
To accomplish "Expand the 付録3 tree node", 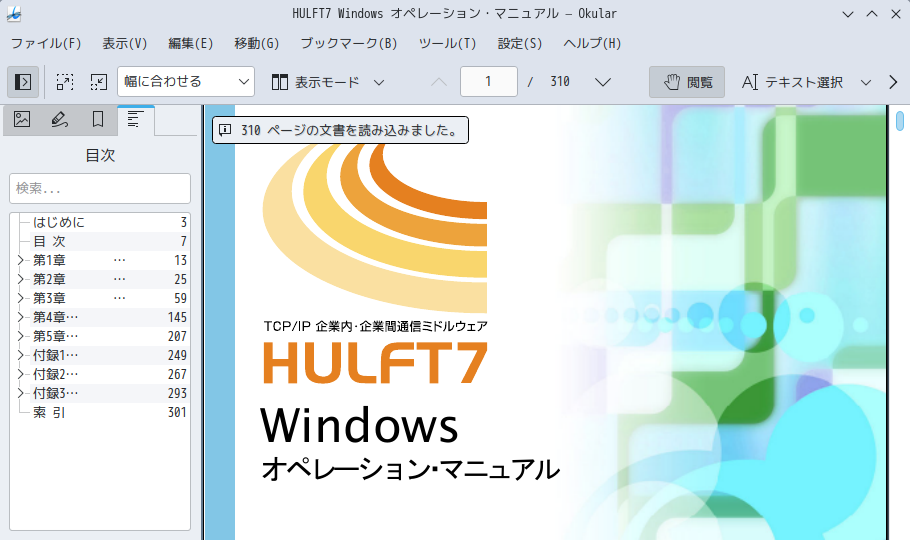I will click(x=20, y=393).
